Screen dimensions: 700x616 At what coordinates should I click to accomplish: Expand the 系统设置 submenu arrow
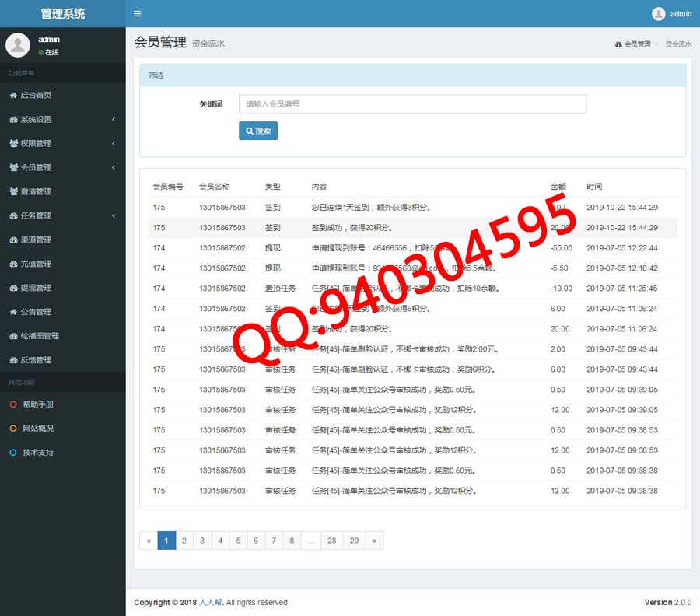[x=114, y=120]
